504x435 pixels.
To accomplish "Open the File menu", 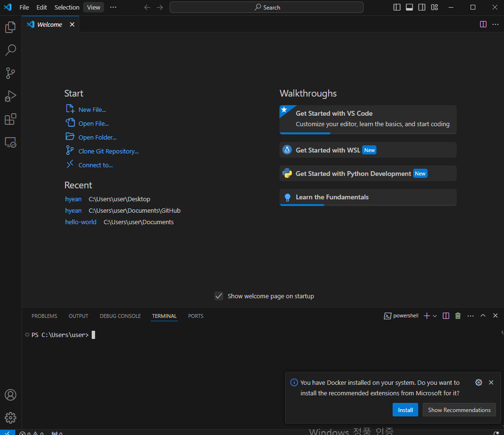I will click(x=24, y=7).
